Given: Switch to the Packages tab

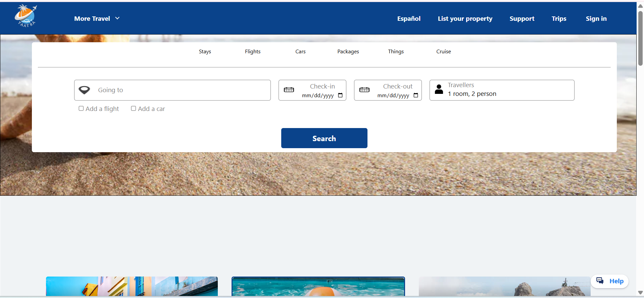Looking at the screenshot, I should (348, 52).
